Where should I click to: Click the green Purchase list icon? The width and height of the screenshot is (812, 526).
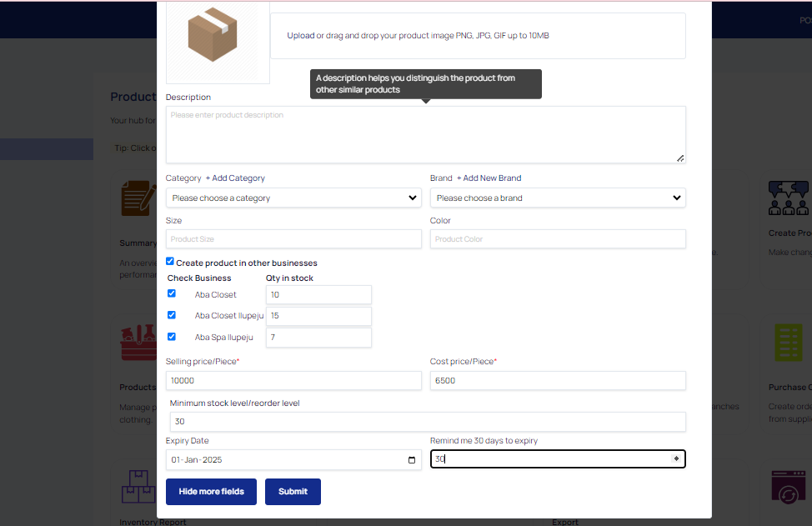click(x=788, y=343)
